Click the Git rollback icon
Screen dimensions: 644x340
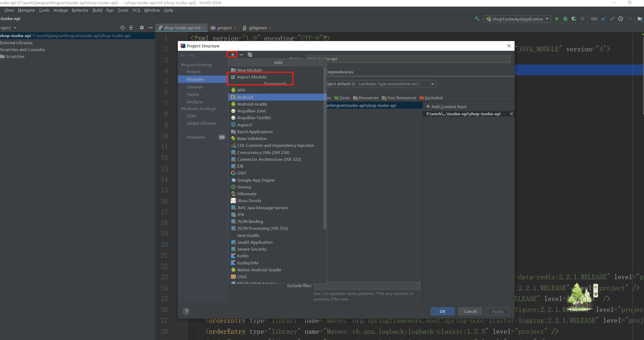[x=629, y=19]
